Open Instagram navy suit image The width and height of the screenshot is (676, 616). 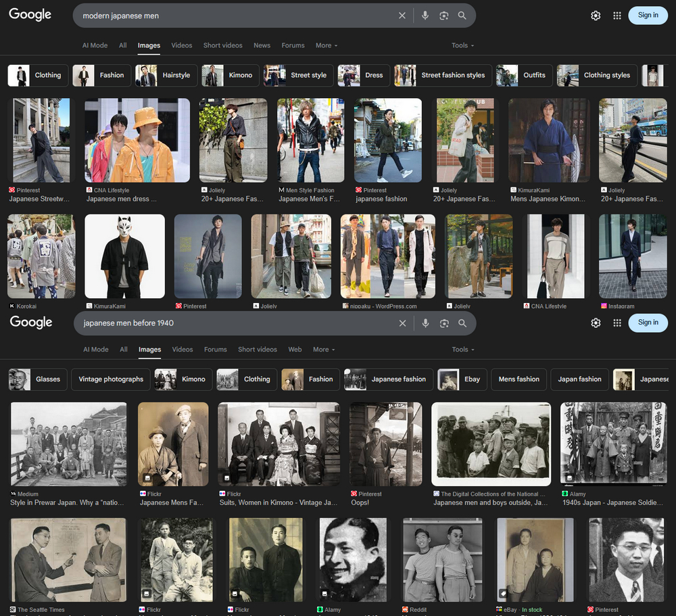click(633, 256)
